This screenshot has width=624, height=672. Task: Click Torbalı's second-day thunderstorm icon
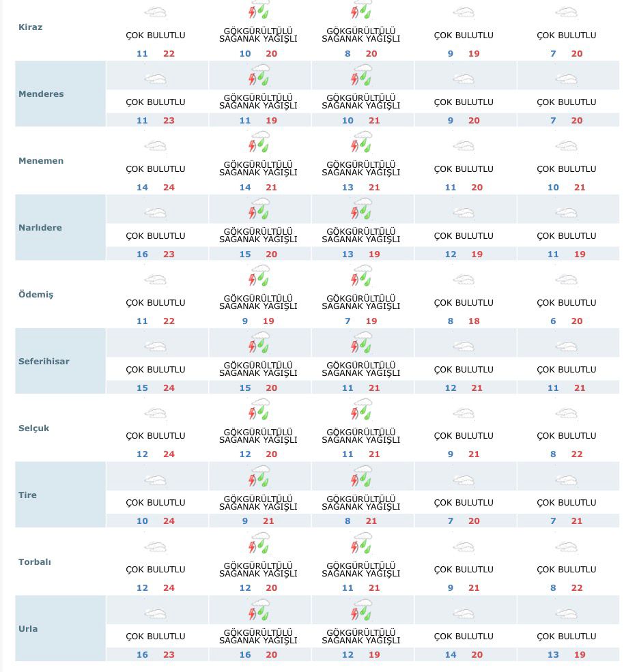click(x=258, y=545)
